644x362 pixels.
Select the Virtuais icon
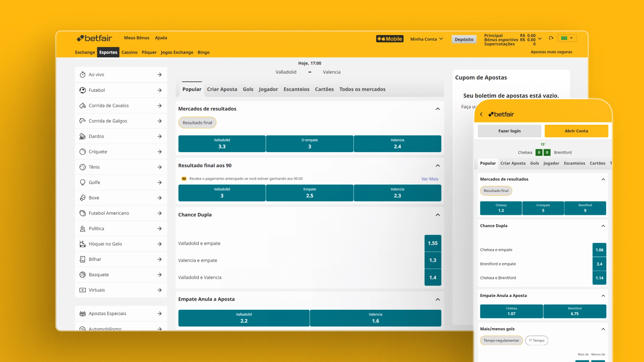coord(83,290)
